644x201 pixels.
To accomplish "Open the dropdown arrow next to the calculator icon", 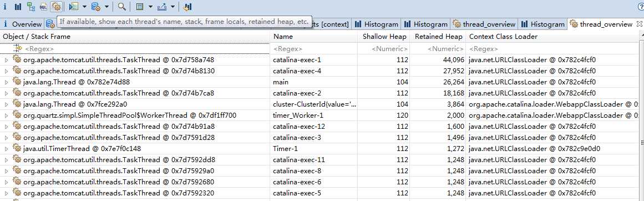I will 150,7.
